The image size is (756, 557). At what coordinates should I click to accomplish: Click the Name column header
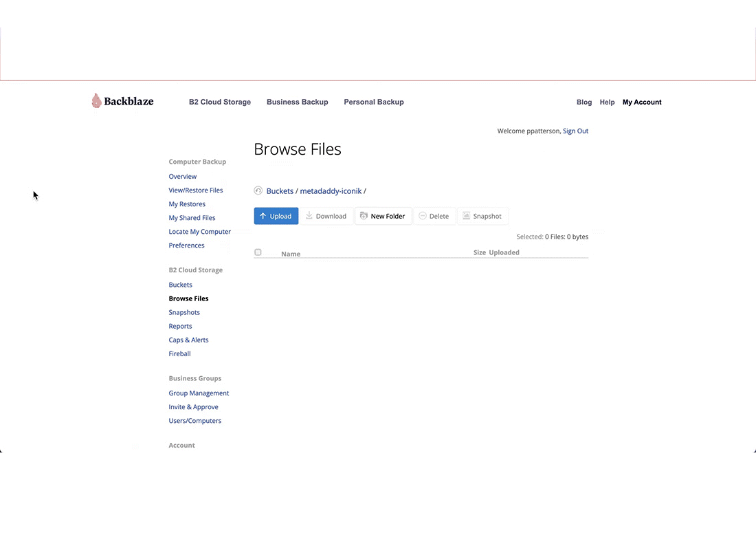coord(291,254)
